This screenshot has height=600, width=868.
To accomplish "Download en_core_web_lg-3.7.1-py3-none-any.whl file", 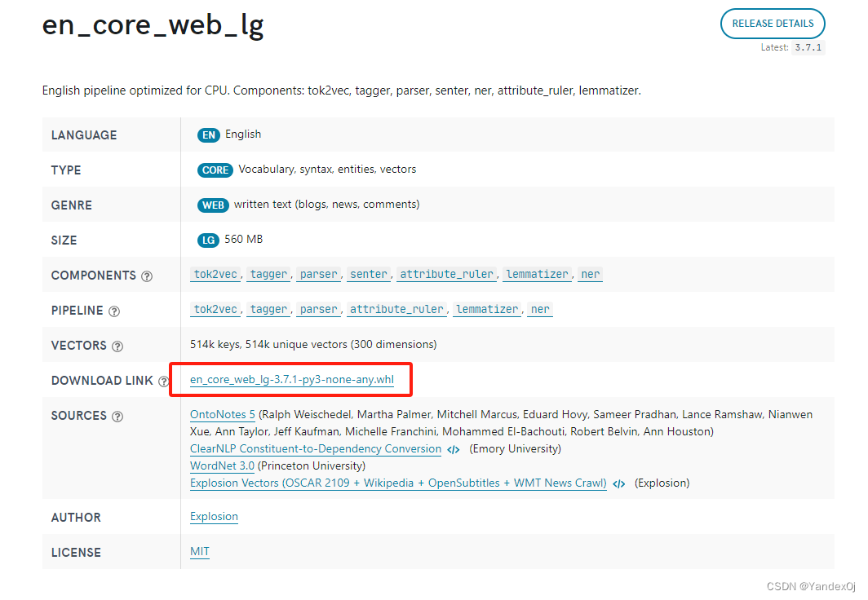I will (x=292, y=380).
